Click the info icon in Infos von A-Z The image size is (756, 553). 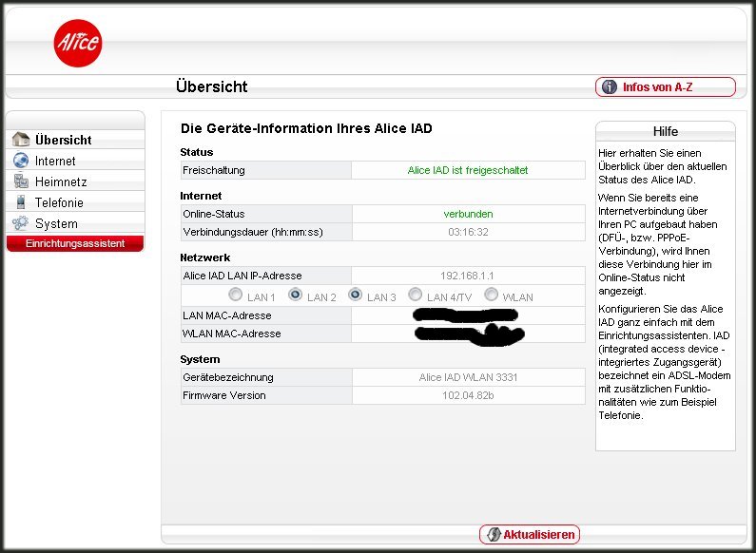(610, 87)
